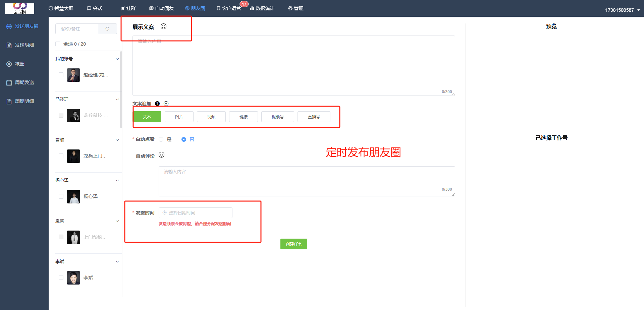Switch to the 会话 section
This screenshot has height=310, width=644.
pyautogui.click(x=94, y=8)
